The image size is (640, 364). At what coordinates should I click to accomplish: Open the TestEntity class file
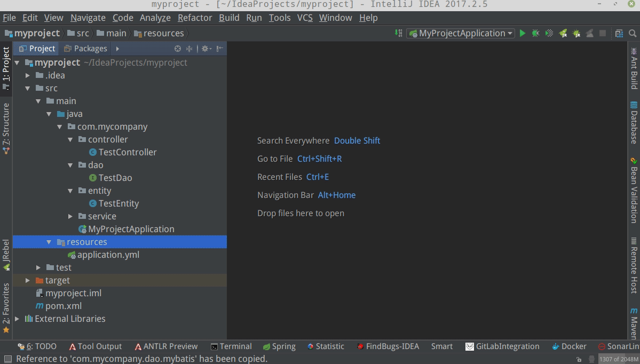pos(114,204)
